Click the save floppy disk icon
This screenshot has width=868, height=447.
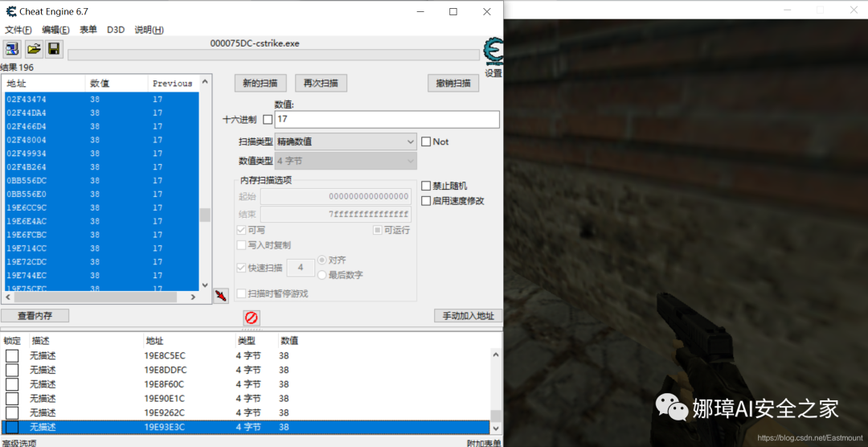pyautogui.click(x=54, y=49)
